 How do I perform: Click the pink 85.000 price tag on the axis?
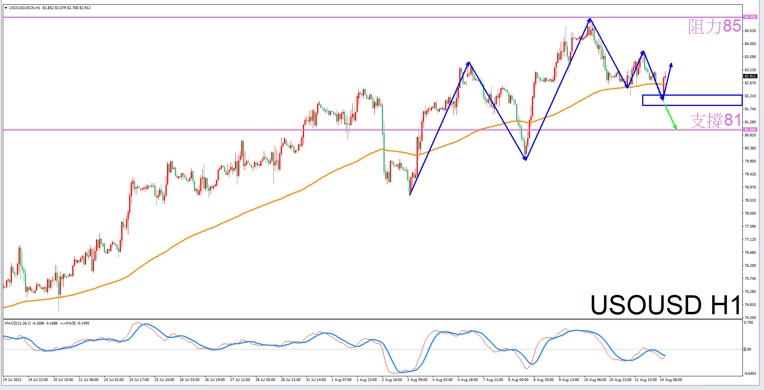[x=750, y=17]
